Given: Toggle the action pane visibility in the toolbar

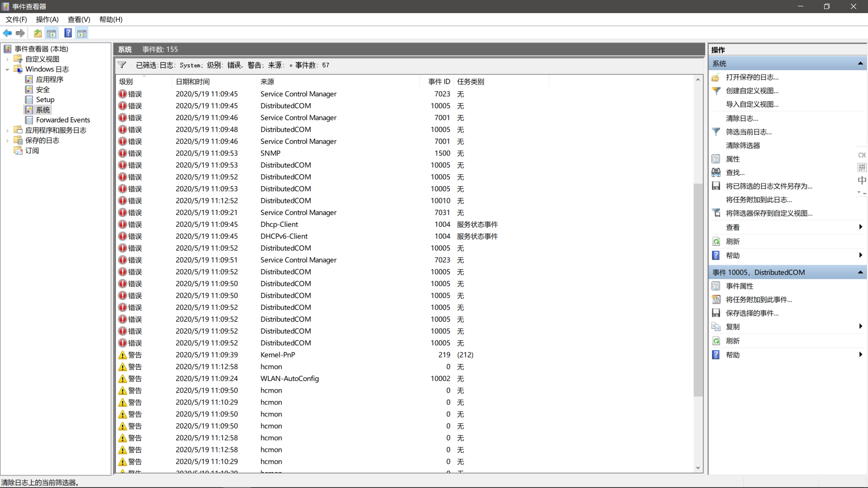Looking at the screenshot, I should pyautogui.click(x=82, y=33).
